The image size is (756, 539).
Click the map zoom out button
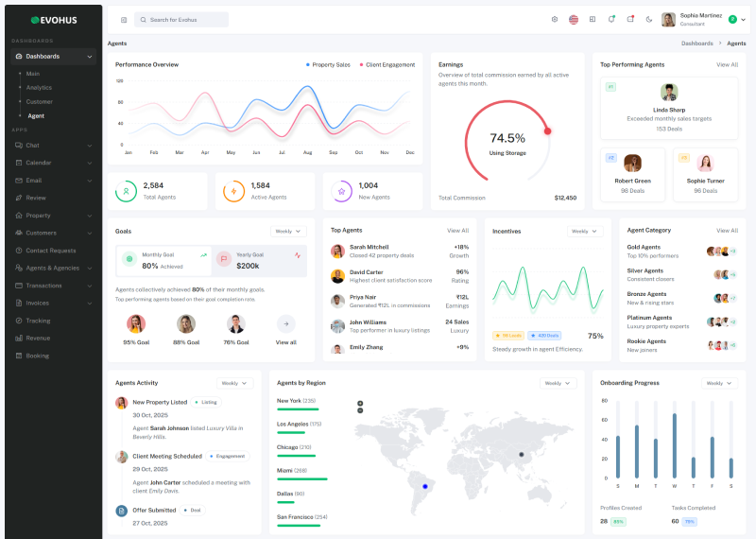(360, 411)
